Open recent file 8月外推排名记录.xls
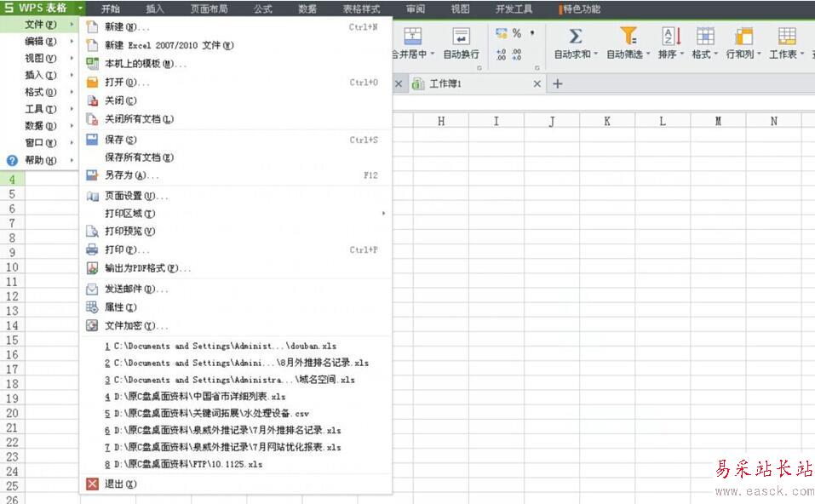Image resolution: width=815 pixels, height=504 pixels. coord(236,363)
